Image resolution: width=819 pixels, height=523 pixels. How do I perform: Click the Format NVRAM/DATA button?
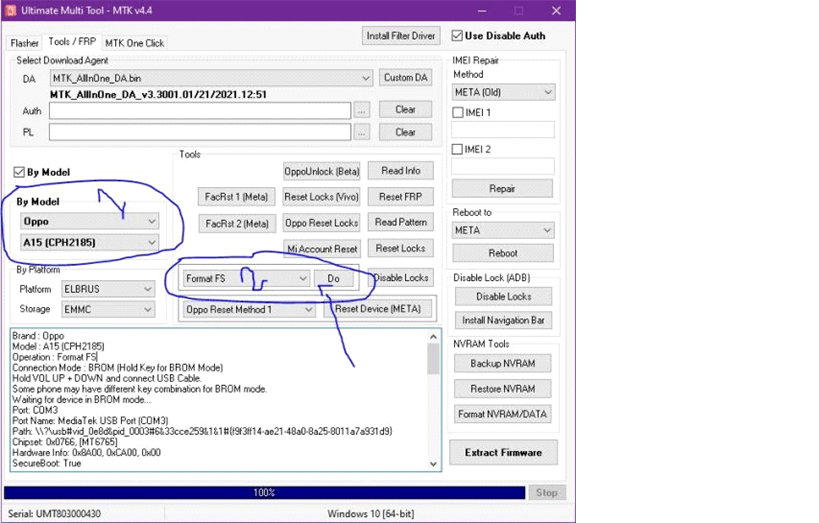503,414
